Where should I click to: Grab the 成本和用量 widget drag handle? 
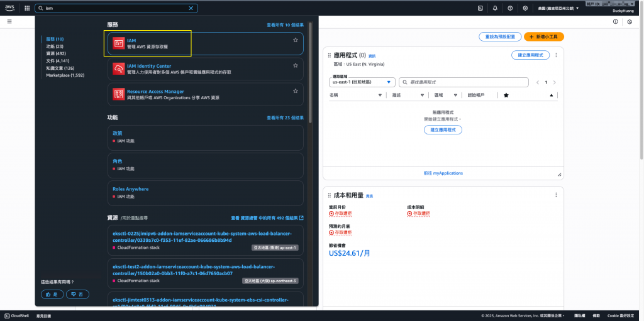(x=330, y=195)
